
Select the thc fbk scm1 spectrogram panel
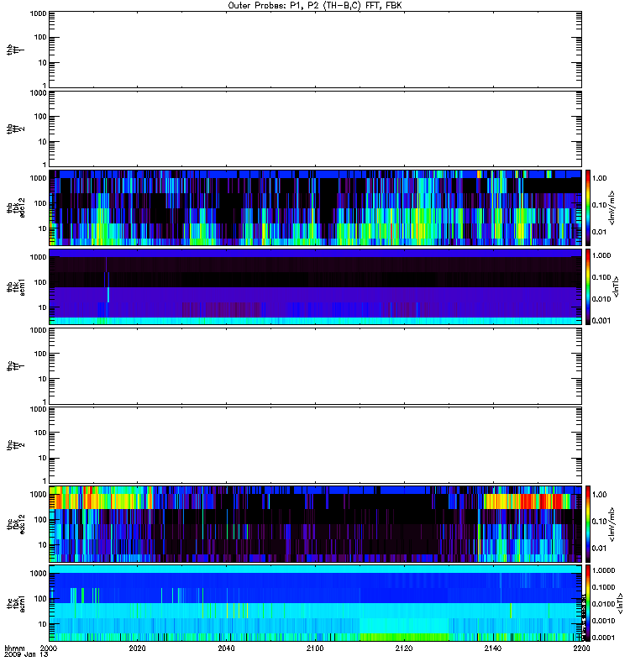315,603
